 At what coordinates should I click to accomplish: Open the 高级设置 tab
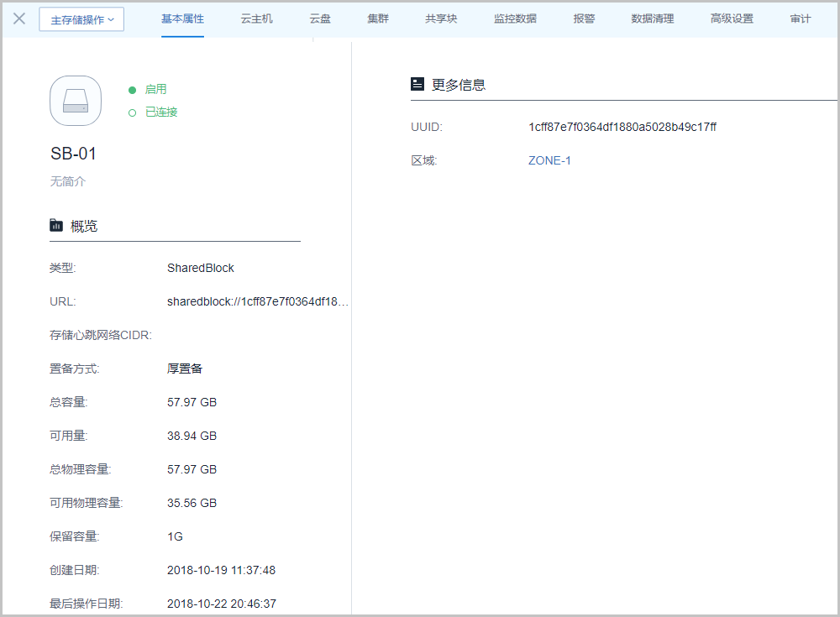click(732, 18)
